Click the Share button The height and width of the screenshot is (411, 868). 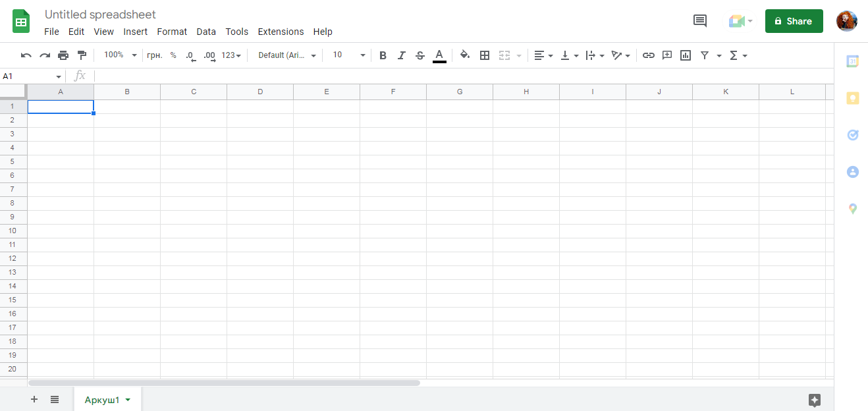[794, 21]
